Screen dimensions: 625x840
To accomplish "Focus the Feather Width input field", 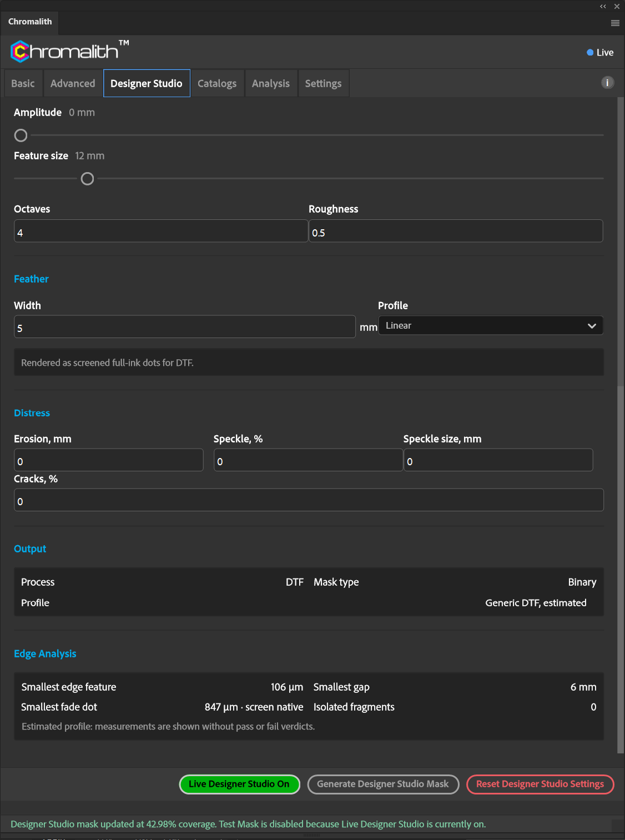I will click(185, 326).
